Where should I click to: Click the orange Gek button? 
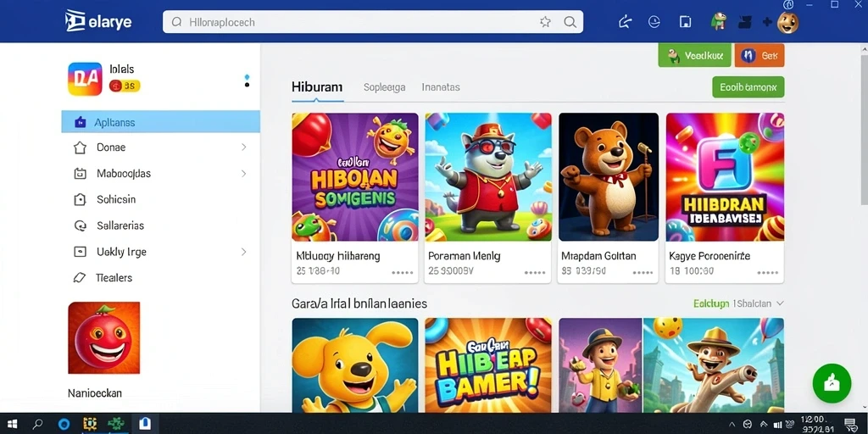pyautogui.click(x=759, y=55)
